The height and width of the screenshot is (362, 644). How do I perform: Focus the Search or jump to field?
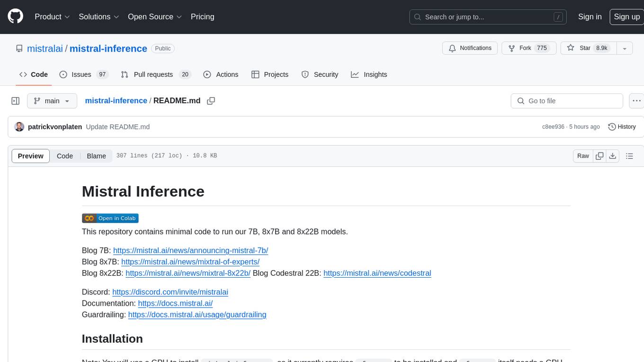[x=488, y=17]
